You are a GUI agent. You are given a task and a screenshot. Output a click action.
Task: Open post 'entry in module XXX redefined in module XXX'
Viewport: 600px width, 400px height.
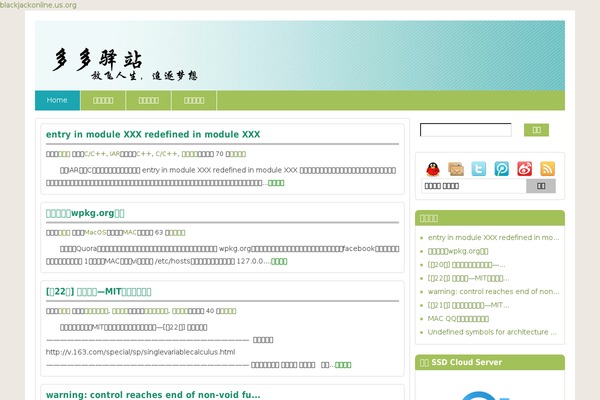tap(153, 134)
